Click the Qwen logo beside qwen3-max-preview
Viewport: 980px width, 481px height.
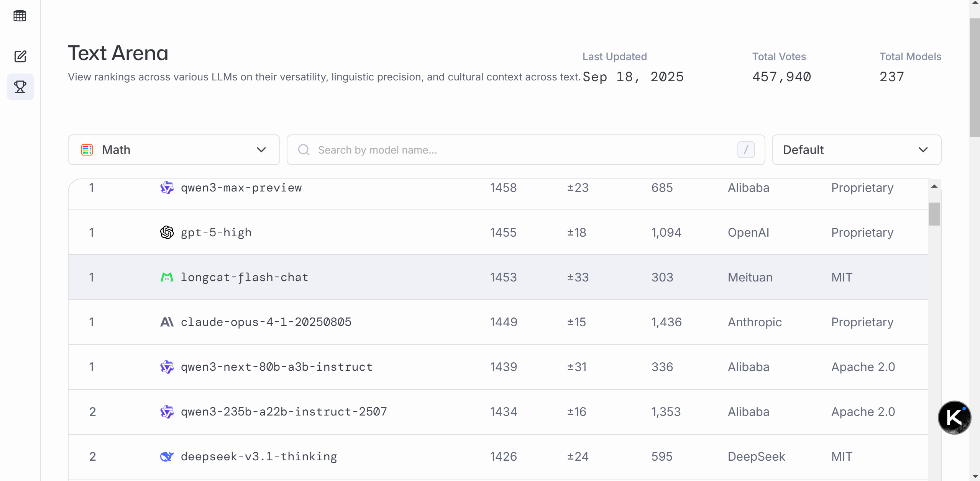click(167, 188)
